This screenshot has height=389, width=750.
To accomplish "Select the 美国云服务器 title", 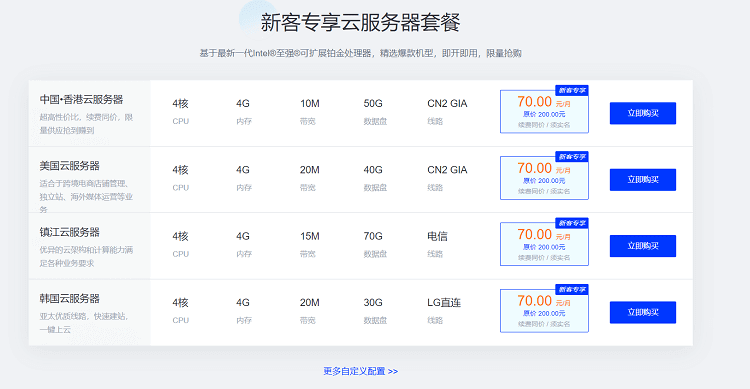I will (69, 166).
